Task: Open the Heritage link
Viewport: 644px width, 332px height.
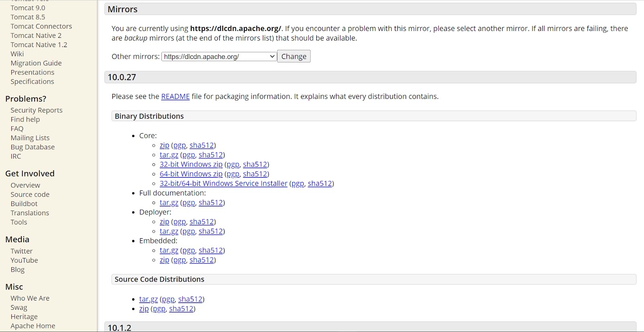Action: click(24, 317)
